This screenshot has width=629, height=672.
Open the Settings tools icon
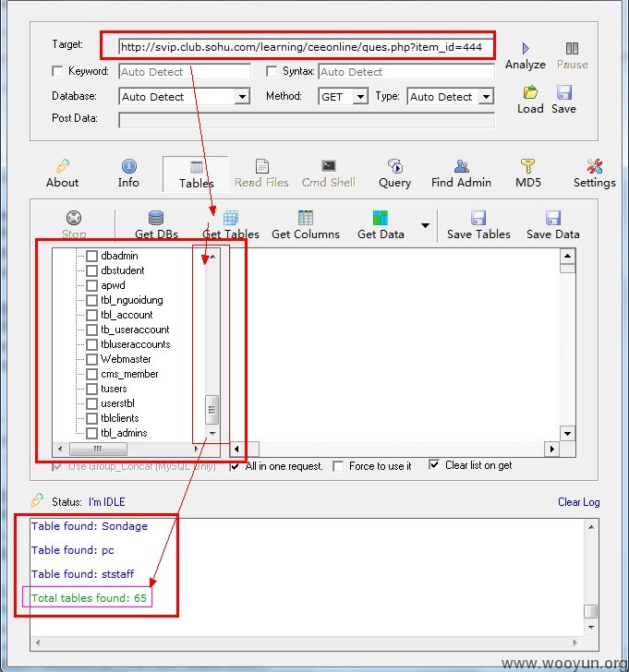(595, 166)
